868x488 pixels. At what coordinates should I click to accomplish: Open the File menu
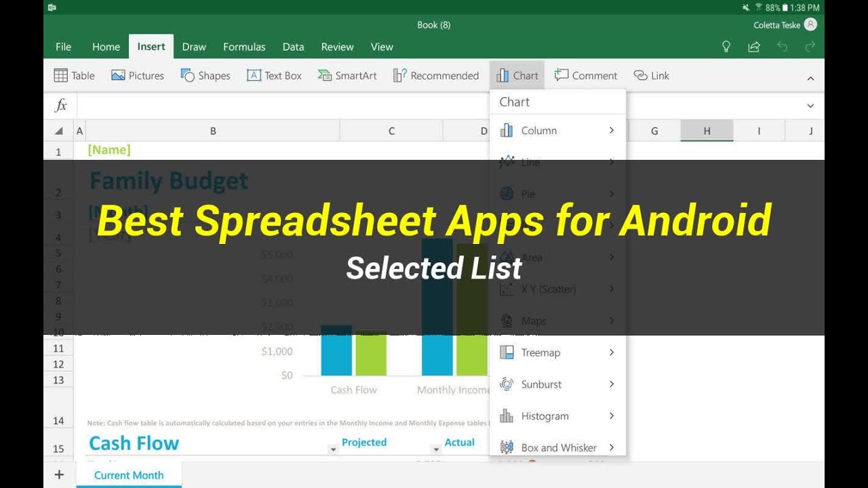click(x=63, y=47)
